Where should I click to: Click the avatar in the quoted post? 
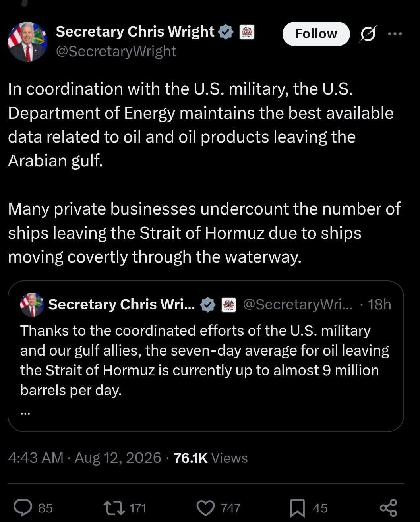[32, 305]
